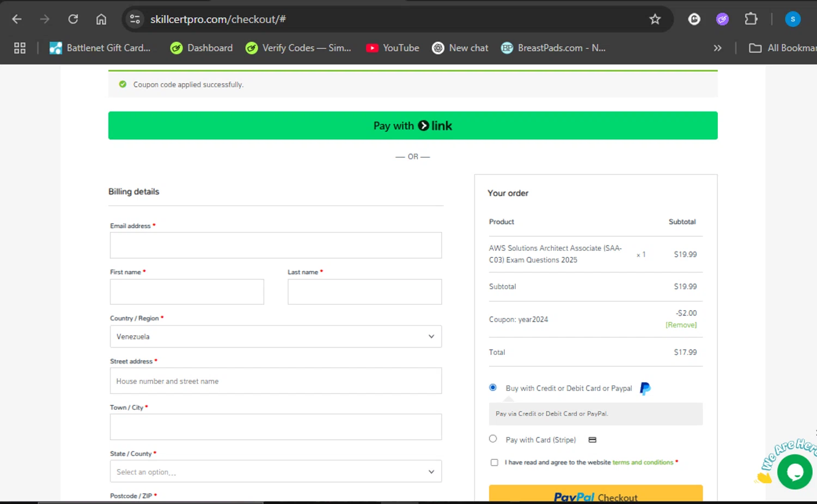The image size is (817, 504).
Task: Select Buy with Credit or Debit Card or Paypal
Action: 493,388
